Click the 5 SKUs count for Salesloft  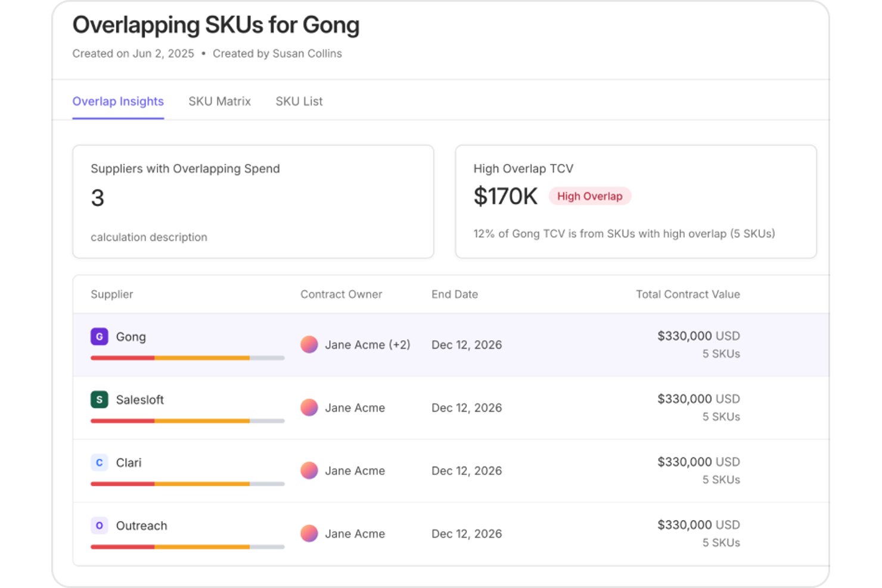pos(721,417)
